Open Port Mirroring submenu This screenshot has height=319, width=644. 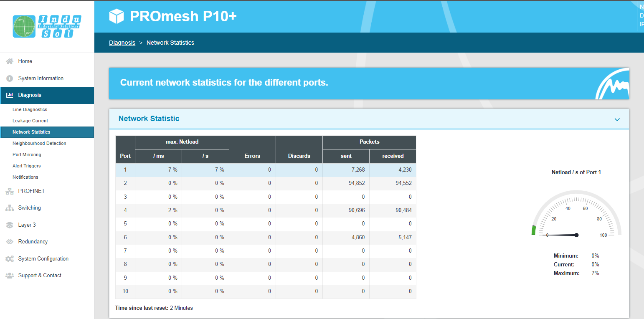(47, 154)
